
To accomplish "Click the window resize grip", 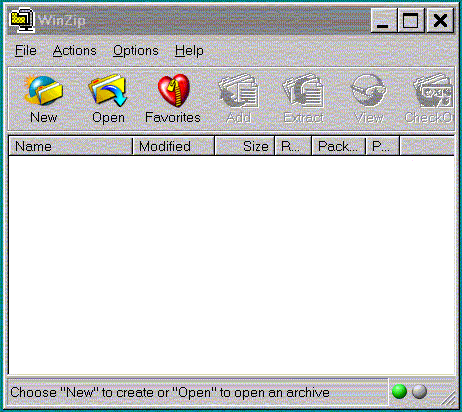I will [449, 398].
